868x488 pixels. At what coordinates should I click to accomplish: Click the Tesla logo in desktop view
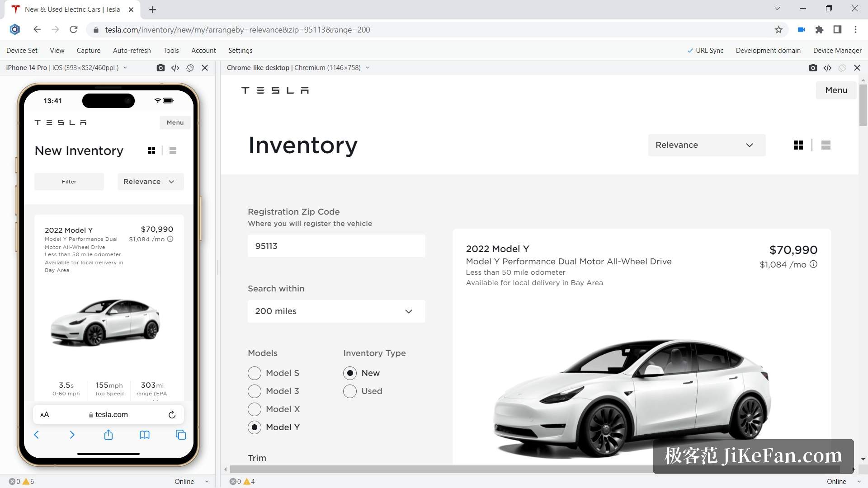coord(275,90)
